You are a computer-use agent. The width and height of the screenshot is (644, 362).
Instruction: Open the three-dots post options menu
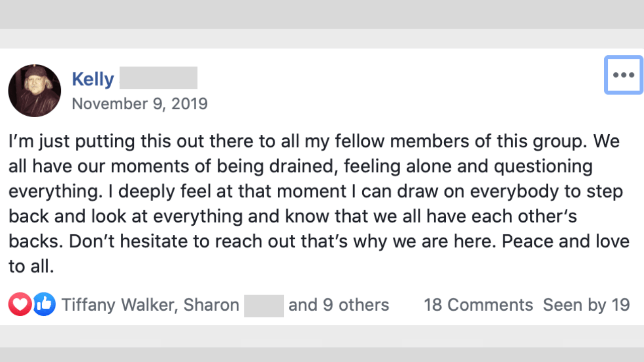pyautogui.click(x=623, y=75)
